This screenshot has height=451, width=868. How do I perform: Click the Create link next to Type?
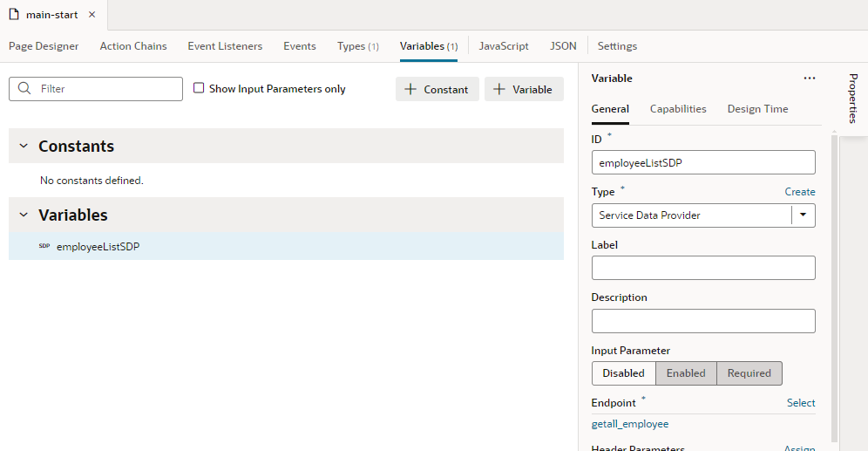coord(800,192)
